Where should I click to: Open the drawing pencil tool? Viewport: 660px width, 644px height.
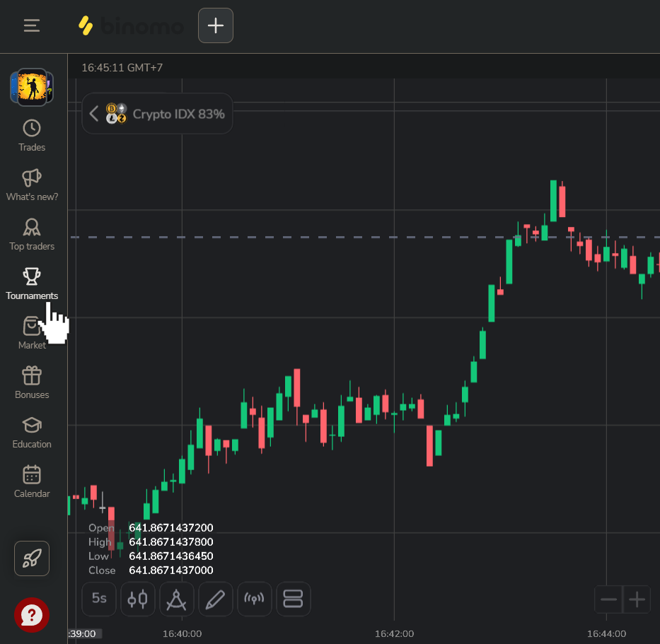point(216,599)
